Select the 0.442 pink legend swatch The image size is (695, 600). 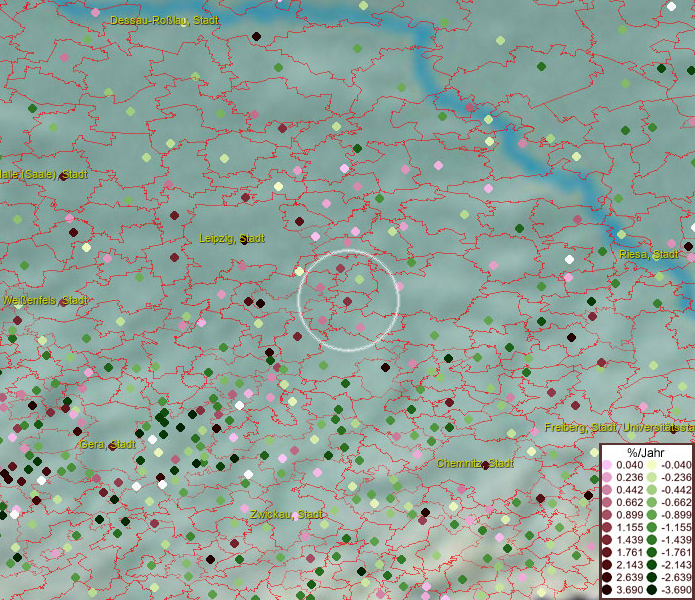pyautogui.click(x=607, y=490)
